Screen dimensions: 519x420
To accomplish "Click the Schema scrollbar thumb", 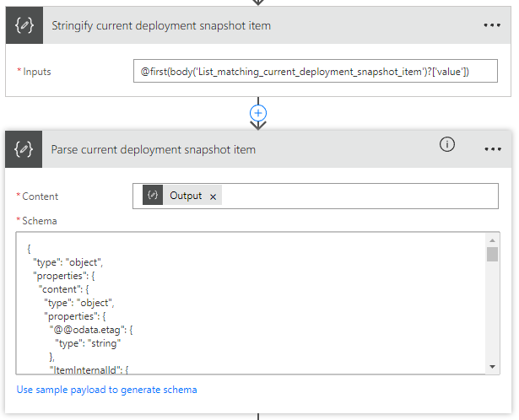I will point(492,255).
